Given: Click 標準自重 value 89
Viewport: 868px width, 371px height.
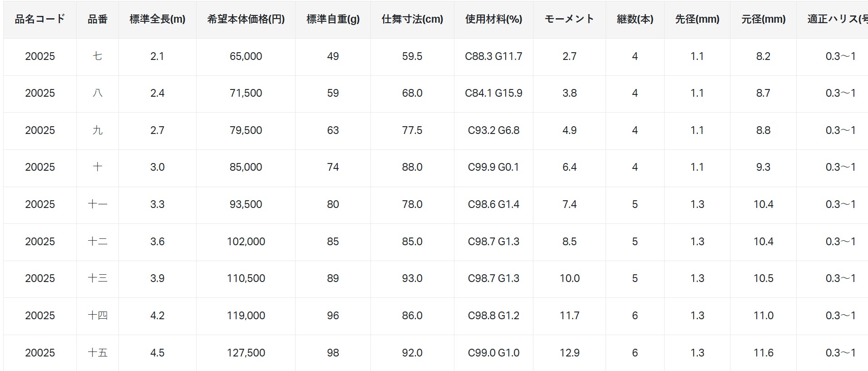Looking at the screenshot, I should 333,278.
